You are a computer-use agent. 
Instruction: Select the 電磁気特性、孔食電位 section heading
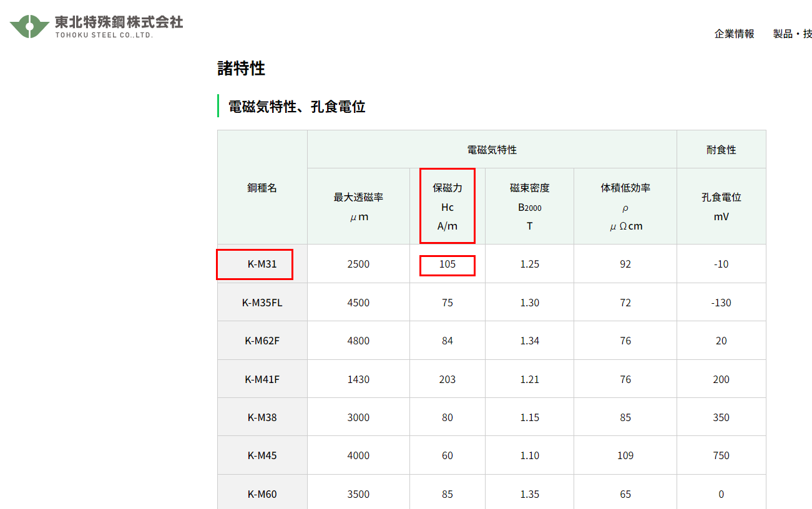[x=296, y=107]
